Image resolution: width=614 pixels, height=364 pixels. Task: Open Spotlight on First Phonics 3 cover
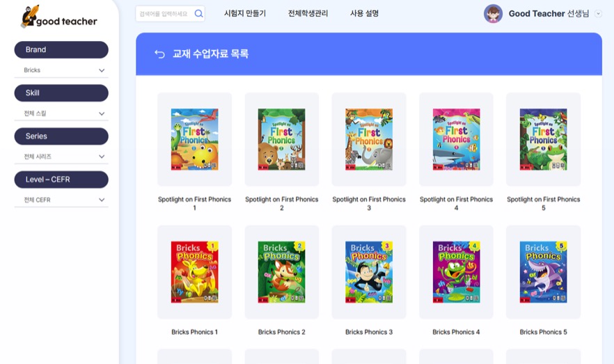click(369, 139)
